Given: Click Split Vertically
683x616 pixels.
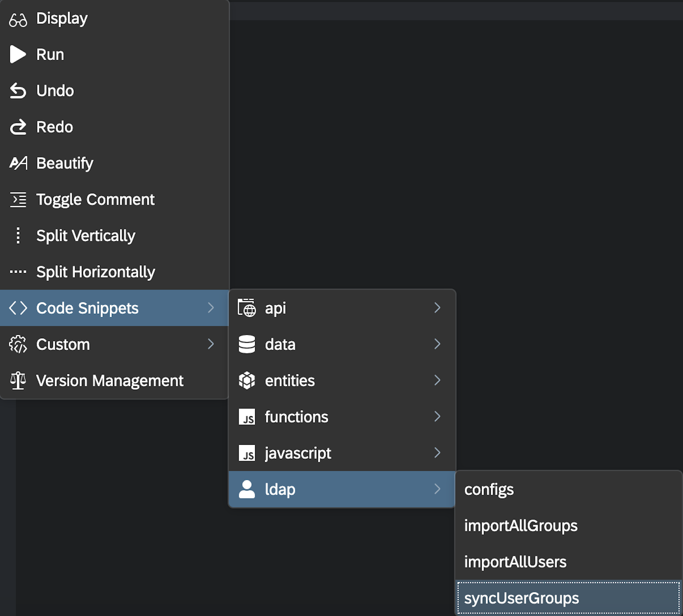Looking at the screenshot, I should [x=86, y=235].
